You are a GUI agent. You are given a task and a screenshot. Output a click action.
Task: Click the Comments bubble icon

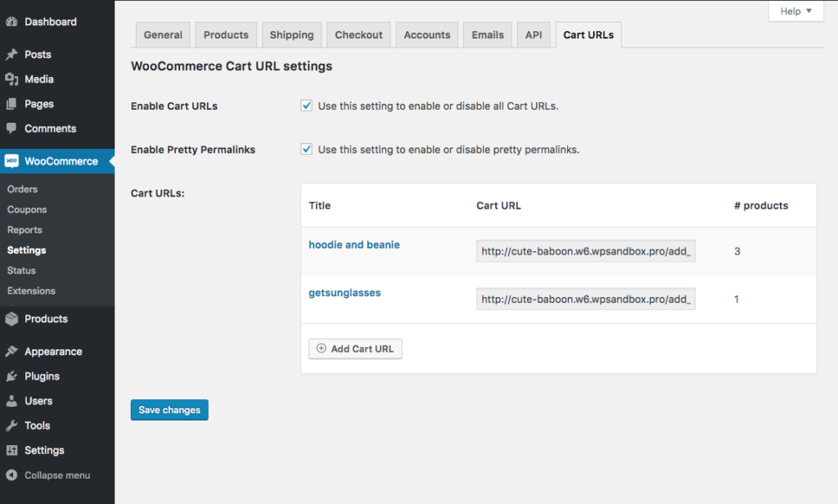[11, 128]
